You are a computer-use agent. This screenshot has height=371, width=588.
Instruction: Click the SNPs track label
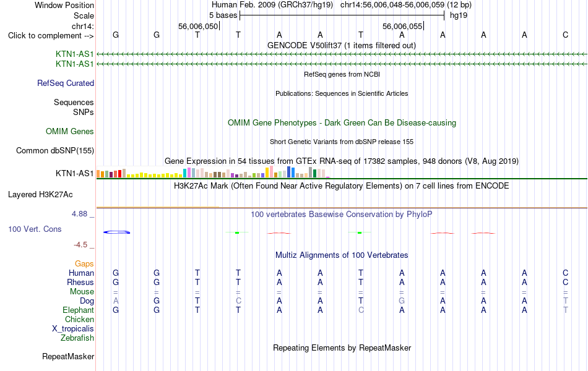tap(84, 112)
